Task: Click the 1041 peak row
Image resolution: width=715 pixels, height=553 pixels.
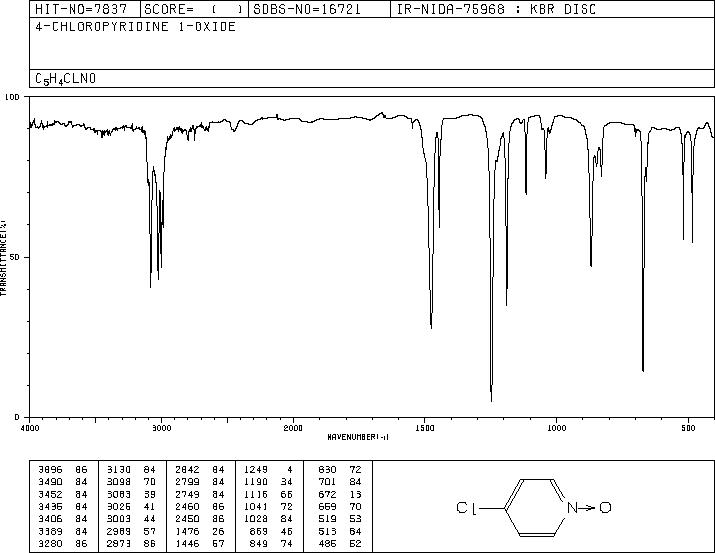Action: pyautogui.click(x=268, y=506)
